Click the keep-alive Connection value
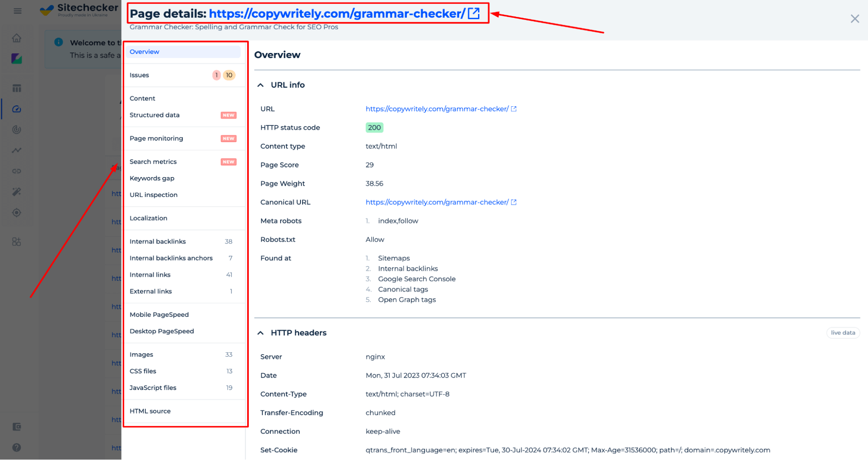 point(383,431)
